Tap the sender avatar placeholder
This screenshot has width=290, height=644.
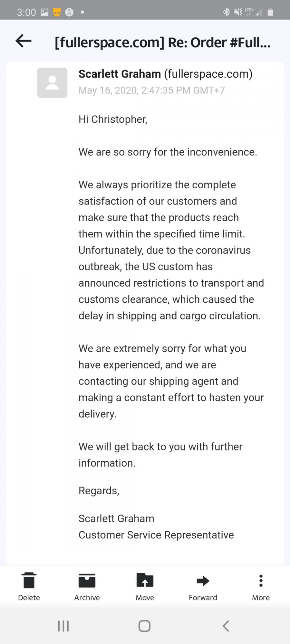[52, 83]
